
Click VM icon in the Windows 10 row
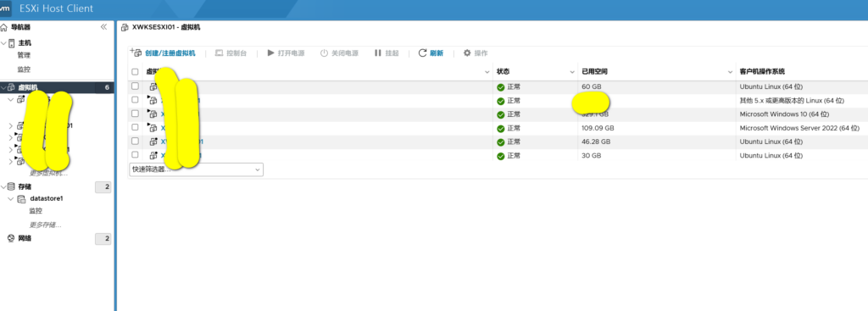click(x=153, y=114)
